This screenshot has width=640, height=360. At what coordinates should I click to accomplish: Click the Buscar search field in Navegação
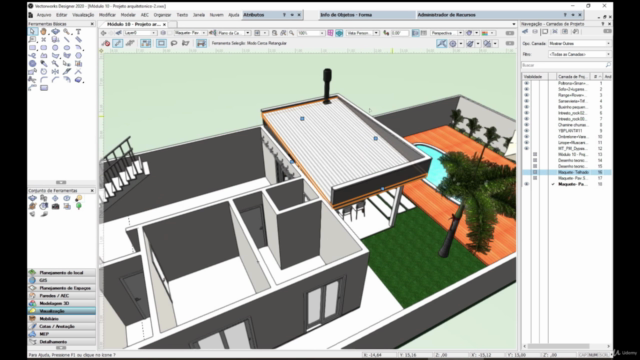pyautogui.click(x=566, y=65)
